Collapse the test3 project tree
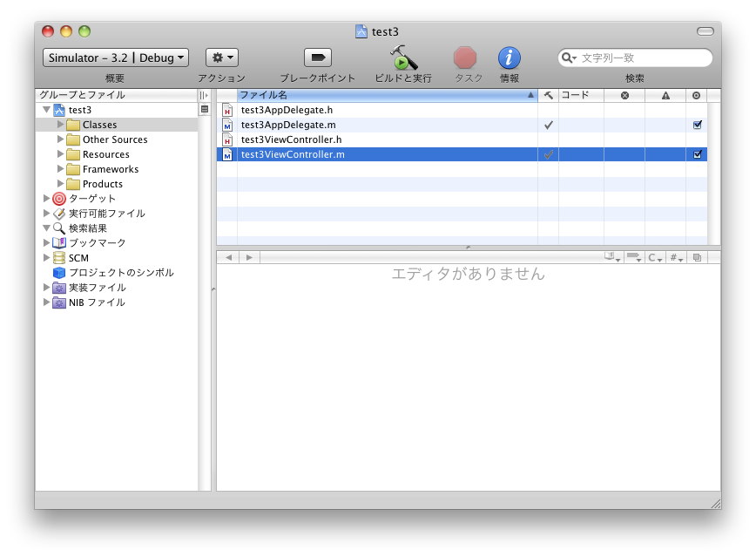Screen dimensions: 756x557 pos(46,110)
